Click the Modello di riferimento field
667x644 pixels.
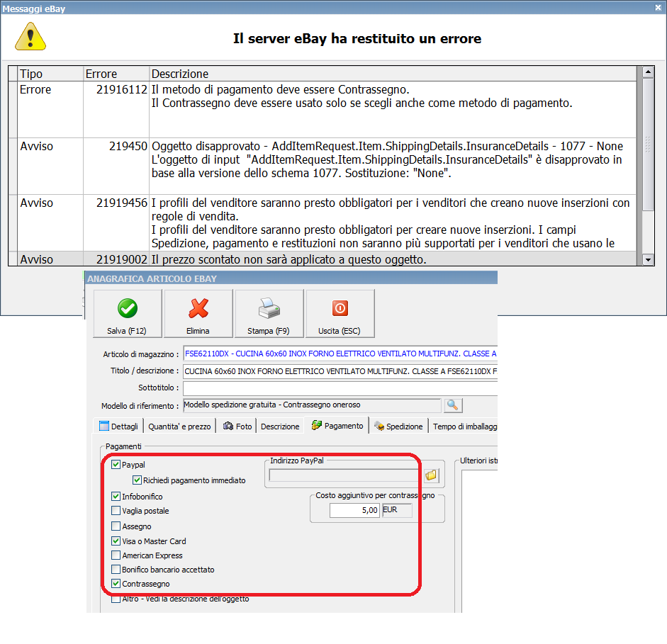tap(312, 405)
